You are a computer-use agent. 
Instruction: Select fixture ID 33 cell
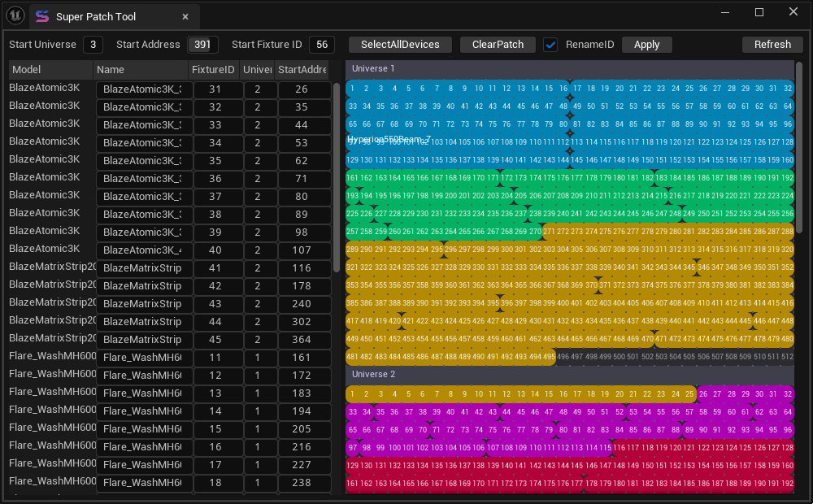coord(215,125)
